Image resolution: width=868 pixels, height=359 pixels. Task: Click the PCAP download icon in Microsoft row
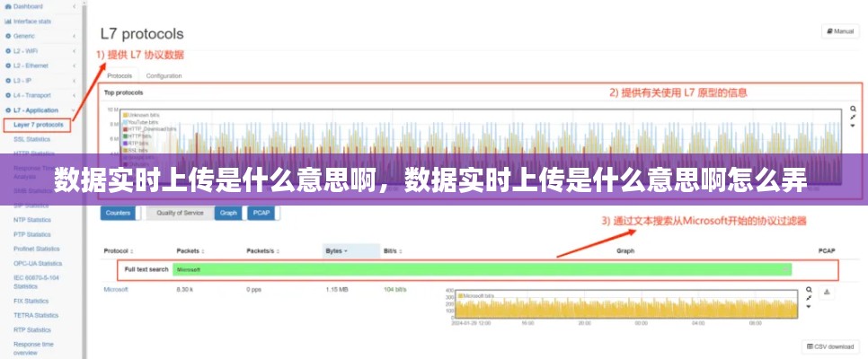point(827,292)
